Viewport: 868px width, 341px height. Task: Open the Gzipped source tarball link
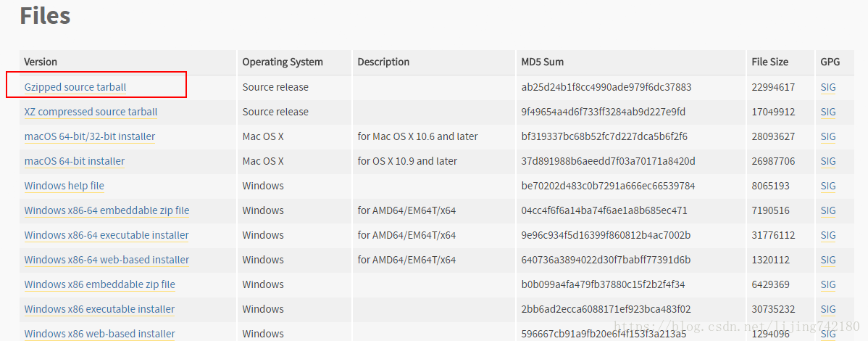[x=75, y=87]
